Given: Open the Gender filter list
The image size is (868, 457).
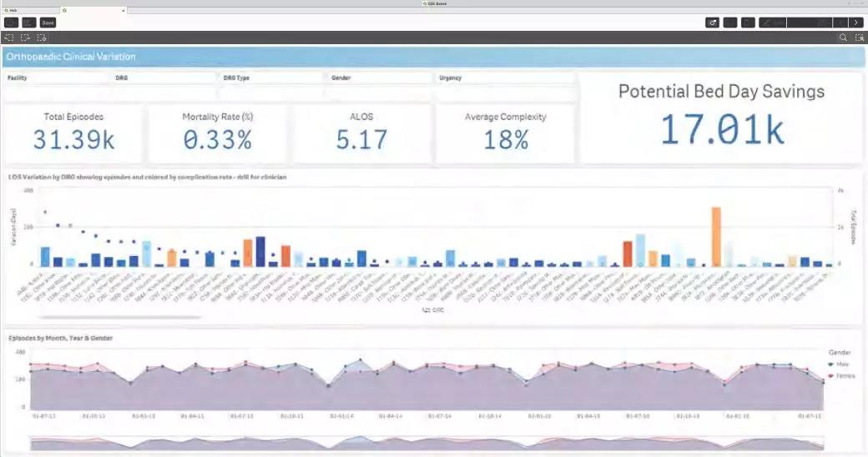Looking at the screenshot, I should click(x=380, y=78).
